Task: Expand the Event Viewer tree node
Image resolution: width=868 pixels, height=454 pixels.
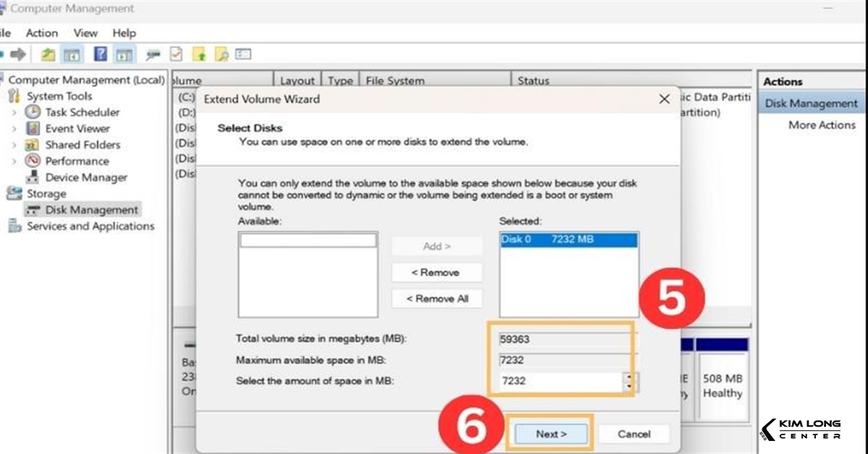Action: 14,129
